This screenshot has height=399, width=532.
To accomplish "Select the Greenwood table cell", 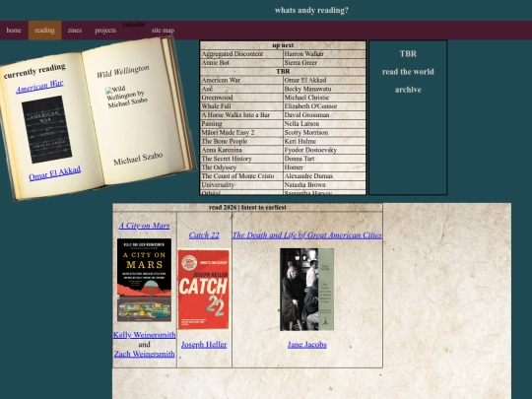I will point(241,98).
